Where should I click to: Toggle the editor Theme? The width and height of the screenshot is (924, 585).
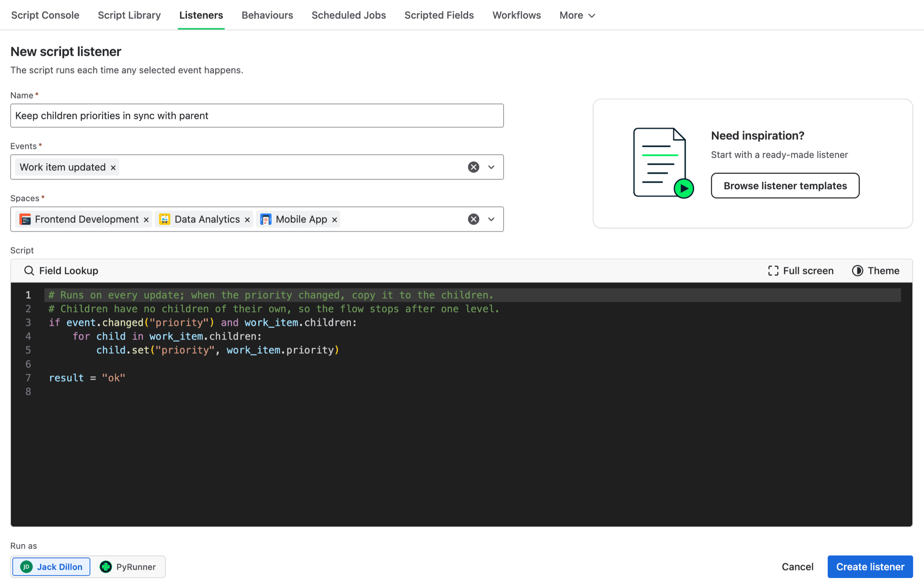(876, 271)
